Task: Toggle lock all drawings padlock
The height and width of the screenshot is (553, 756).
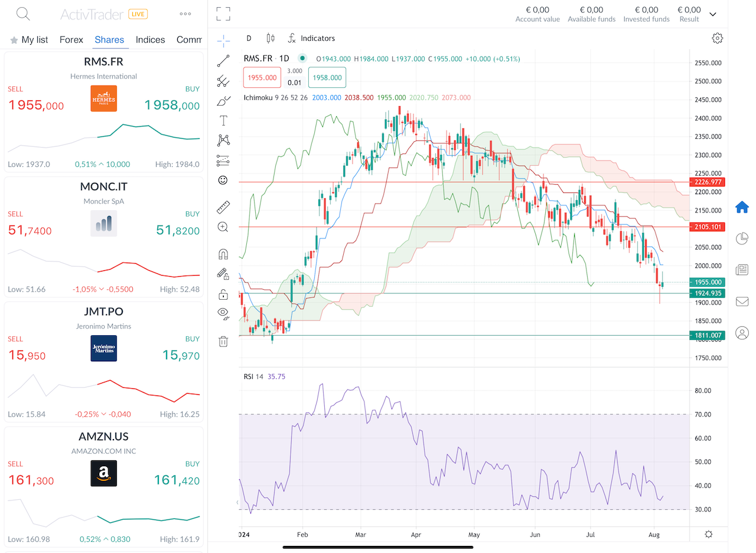Action: click(x=223, y=293)
